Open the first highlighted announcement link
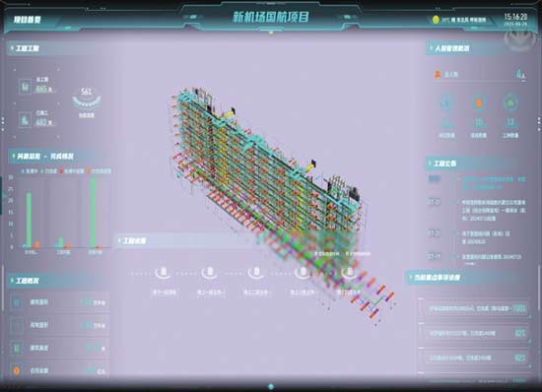542x392 pixels. (x=495, y=183)
